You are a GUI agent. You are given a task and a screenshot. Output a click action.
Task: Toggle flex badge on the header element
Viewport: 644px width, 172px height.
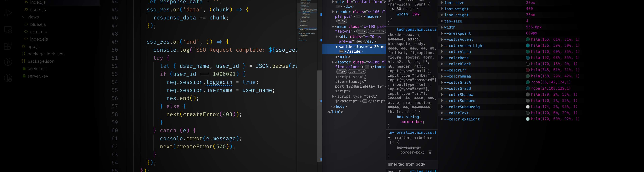point(342,21)
